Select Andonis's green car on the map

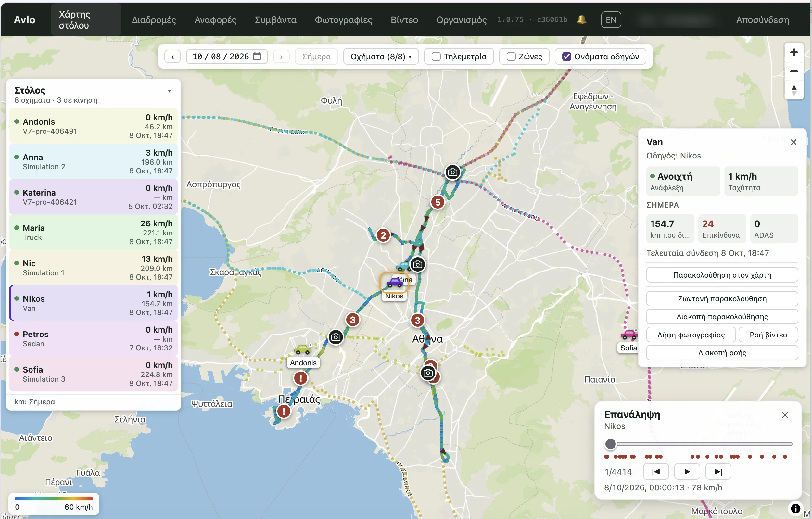pos(302,350)
